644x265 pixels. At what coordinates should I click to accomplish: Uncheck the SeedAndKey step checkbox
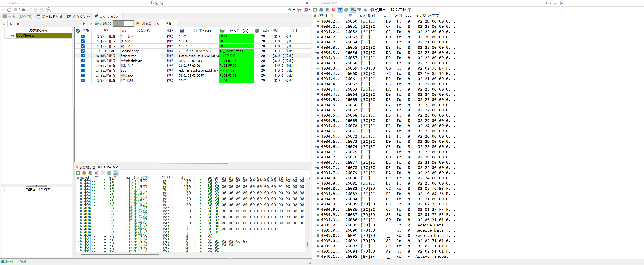[83, 51]
